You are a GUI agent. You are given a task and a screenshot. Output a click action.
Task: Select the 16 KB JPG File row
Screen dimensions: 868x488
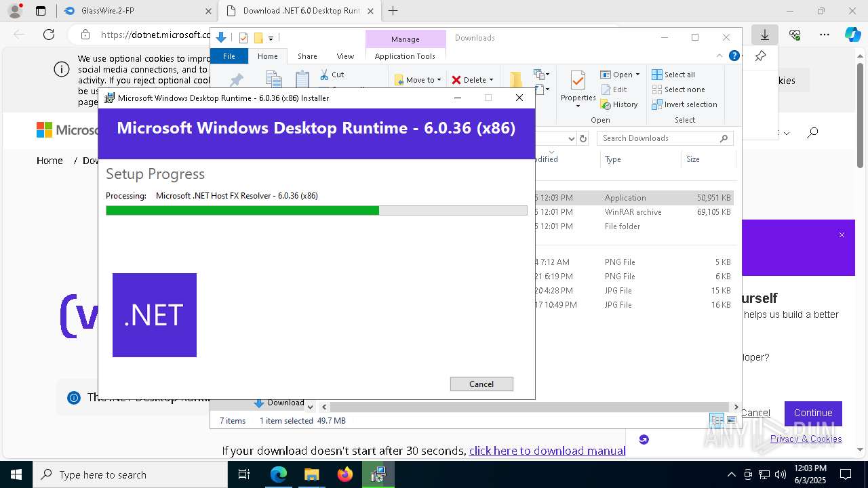pyautogui.click(x=634, y=305)
